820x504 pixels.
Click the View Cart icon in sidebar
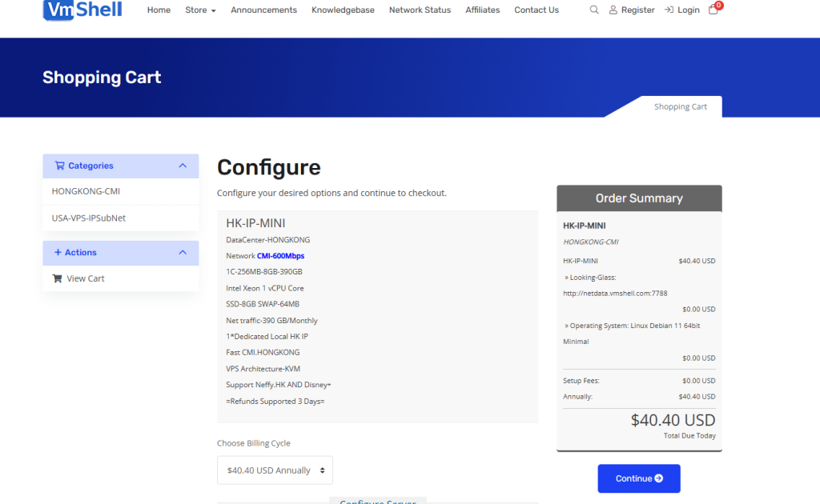click(57, 278)
